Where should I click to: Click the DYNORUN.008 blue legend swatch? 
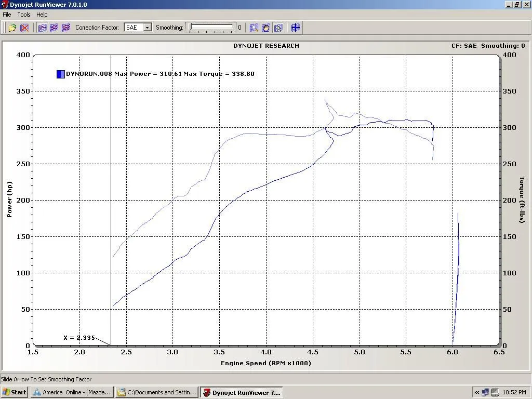(x=61, y=74)
